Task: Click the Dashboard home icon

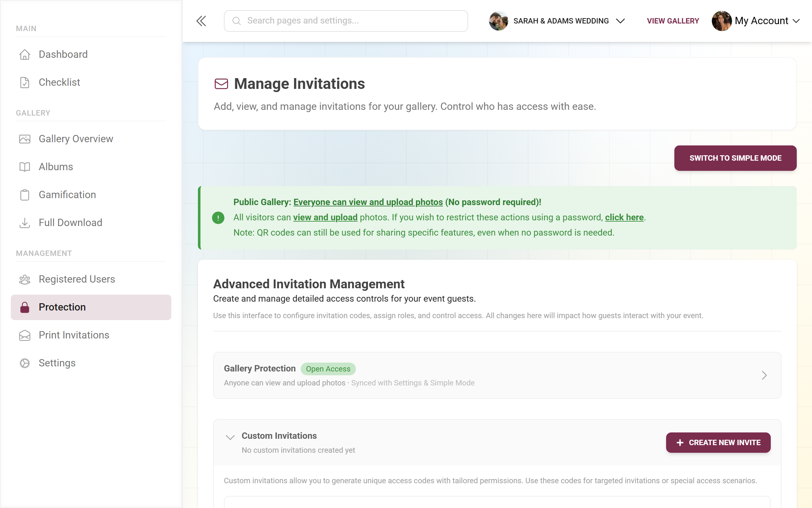Action: point(24,54)
